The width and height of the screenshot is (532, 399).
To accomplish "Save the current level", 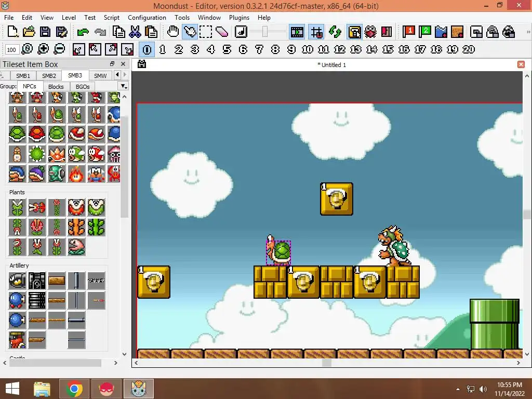I will 45,32.
